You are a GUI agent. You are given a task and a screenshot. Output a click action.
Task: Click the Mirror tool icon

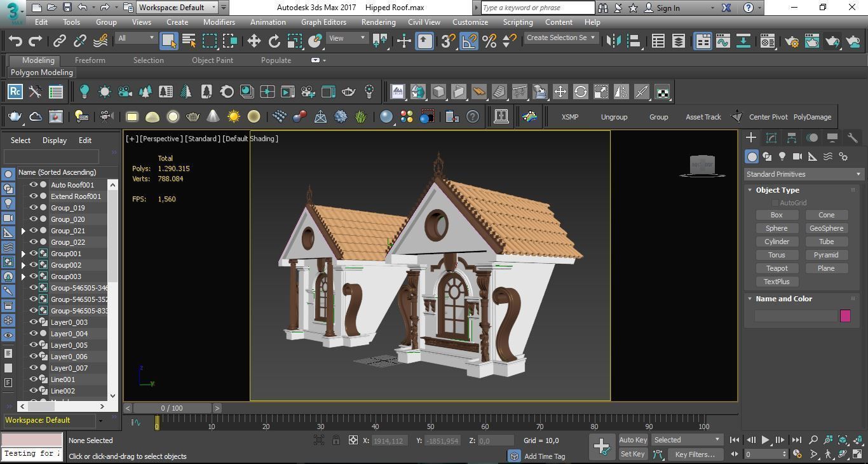pyautogui.click(x=613, y=41)
